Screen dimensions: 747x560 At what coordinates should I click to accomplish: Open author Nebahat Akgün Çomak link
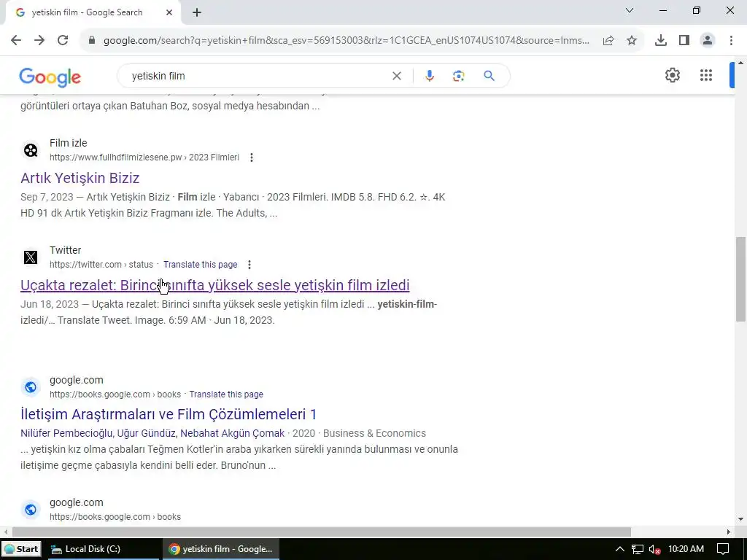point(233,433)
